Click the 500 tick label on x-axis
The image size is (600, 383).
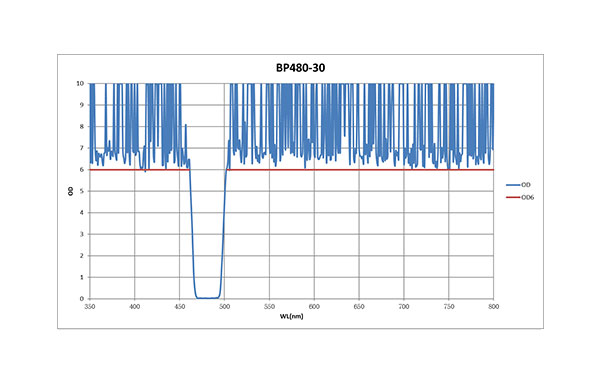(x=225, y=306)
